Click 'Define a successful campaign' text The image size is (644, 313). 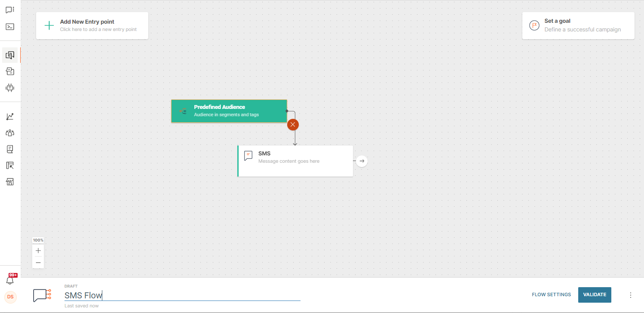(583, 29)
